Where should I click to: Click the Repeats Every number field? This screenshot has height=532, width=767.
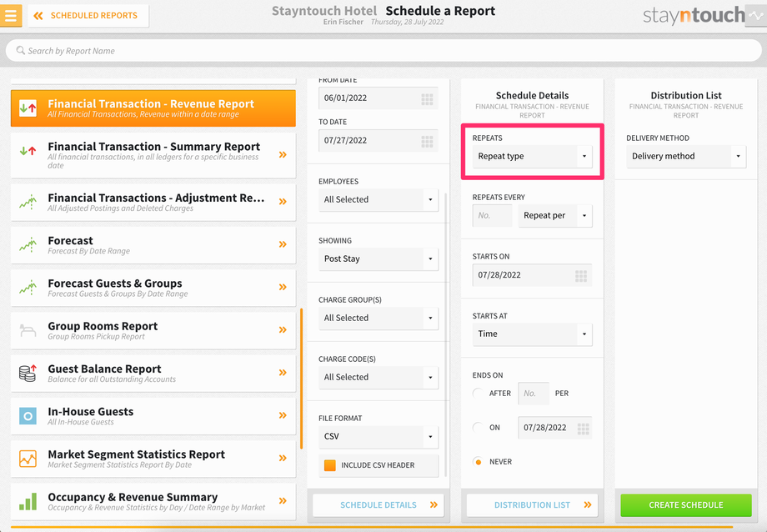[x=492, y=216]
